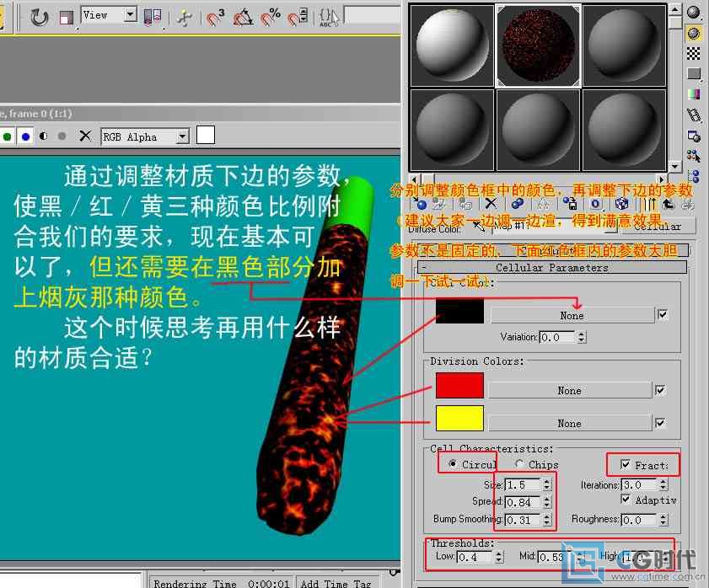The width and height of the screenshot is (709, 588).
Task: Toggle the Adaptive checkbox
Action: pos(626,499)
